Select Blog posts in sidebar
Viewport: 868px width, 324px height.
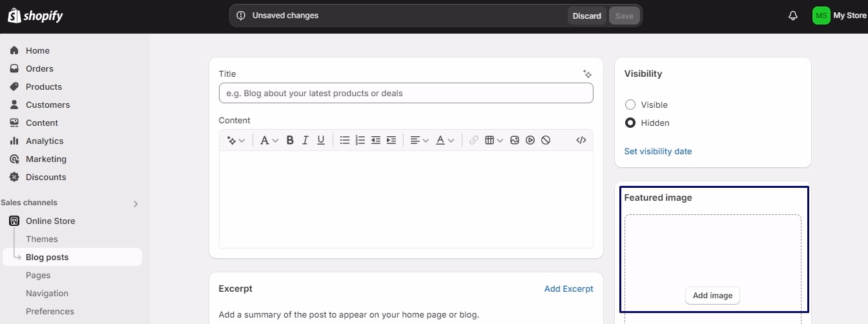pyautogui.click(x=72, y=257)
